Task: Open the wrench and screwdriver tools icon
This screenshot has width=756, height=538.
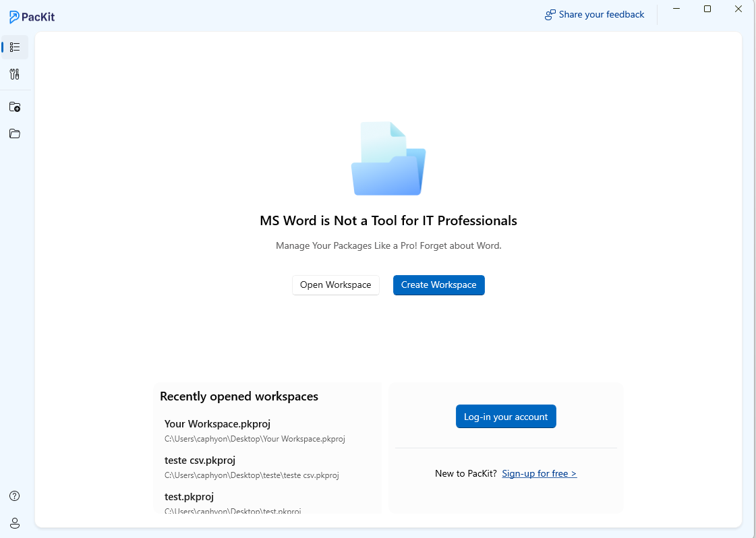Action: point(15,74)
